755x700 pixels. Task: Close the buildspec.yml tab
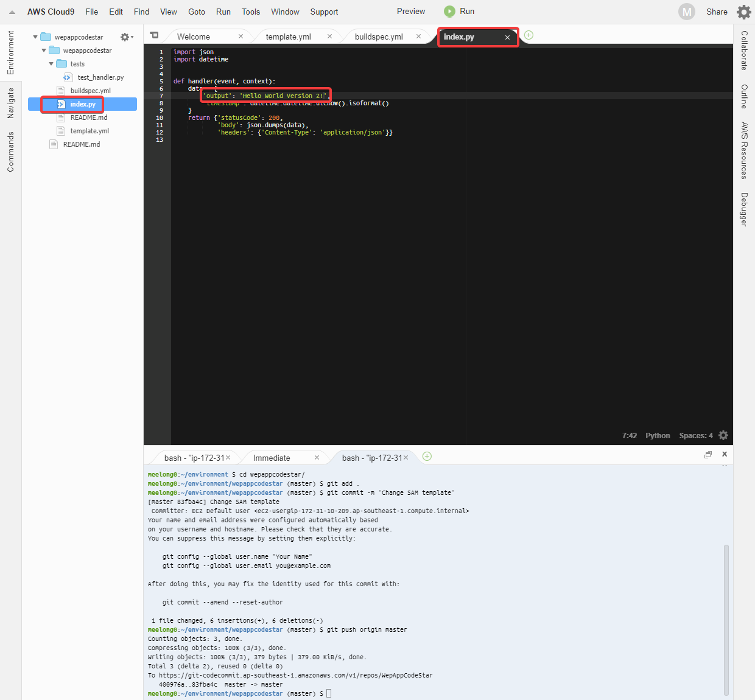click(418, 37)
